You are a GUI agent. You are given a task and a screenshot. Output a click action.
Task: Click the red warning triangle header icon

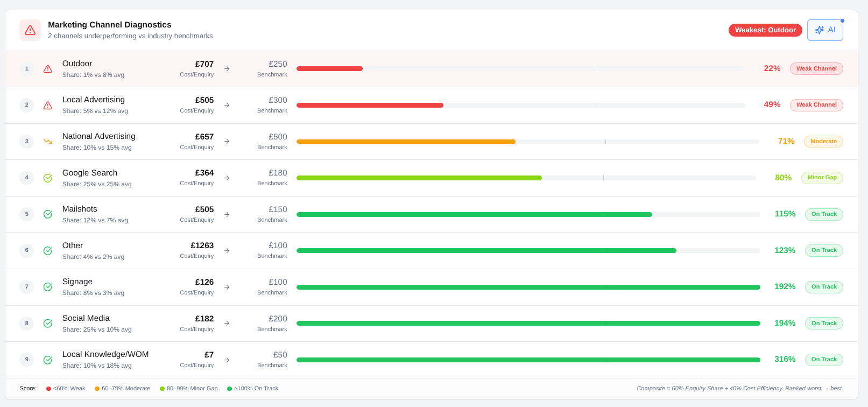click(30, 30)
